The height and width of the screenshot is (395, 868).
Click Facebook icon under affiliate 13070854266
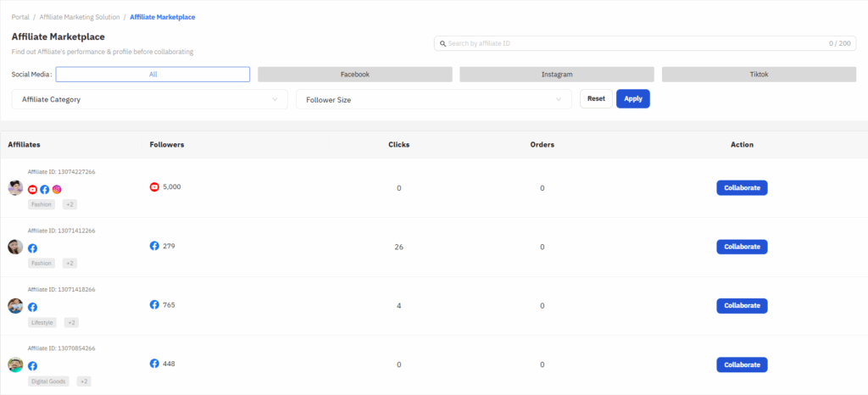[33, 366]
